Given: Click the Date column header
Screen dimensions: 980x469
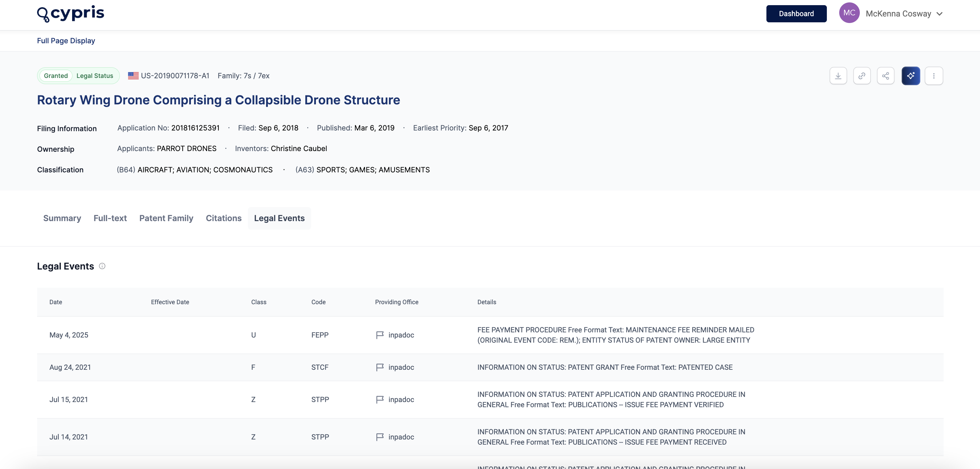Looking at the screenshot, I should pyautogui.click(x=56, y=302).
